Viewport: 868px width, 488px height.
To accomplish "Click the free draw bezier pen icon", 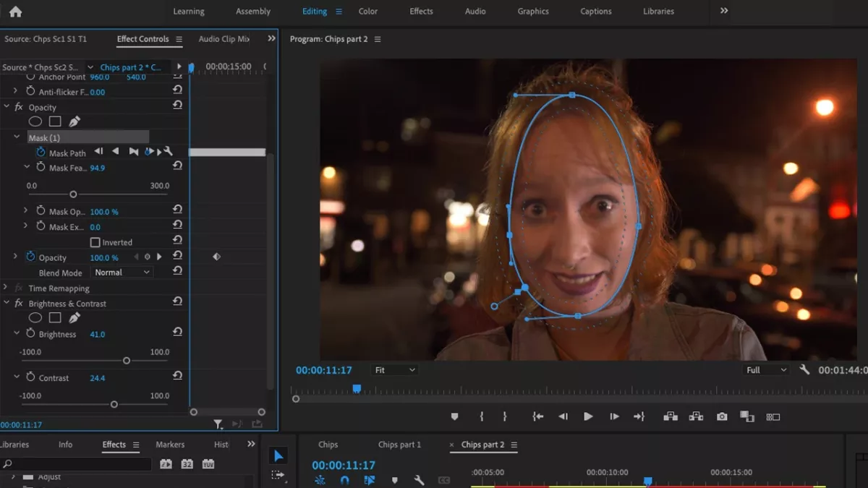I will [x=74, y=121].
